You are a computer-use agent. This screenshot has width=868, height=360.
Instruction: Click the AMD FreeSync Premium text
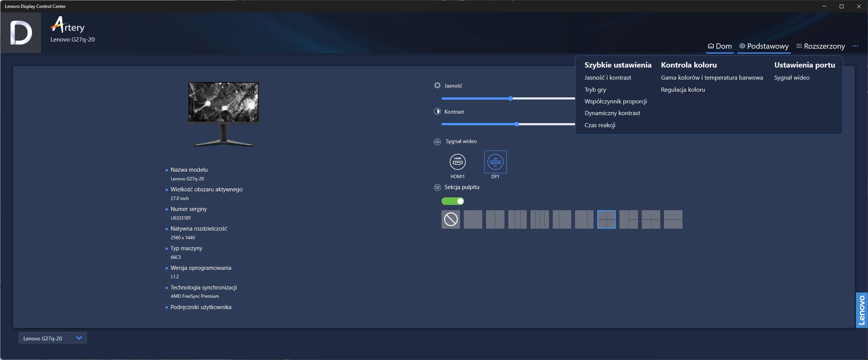[195, 296]
